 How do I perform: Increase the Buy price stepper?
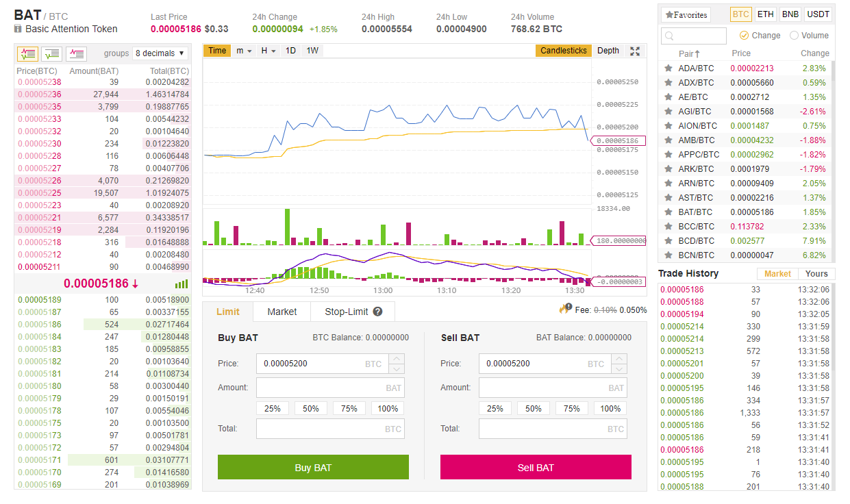(x=397, y=359)
